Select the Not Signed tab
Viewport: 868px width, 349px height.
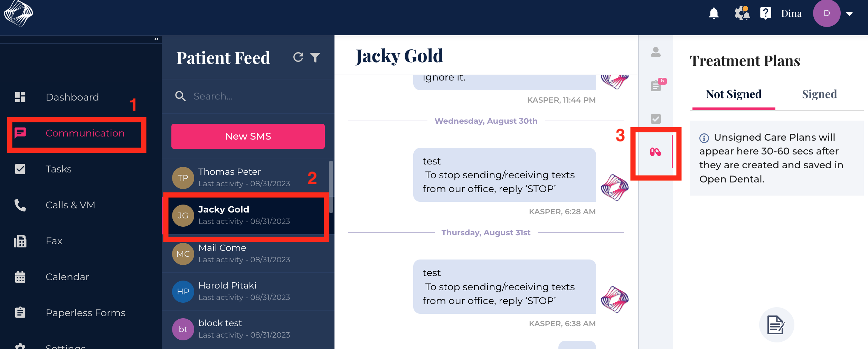pyautogui.click(x=734, y=94)
